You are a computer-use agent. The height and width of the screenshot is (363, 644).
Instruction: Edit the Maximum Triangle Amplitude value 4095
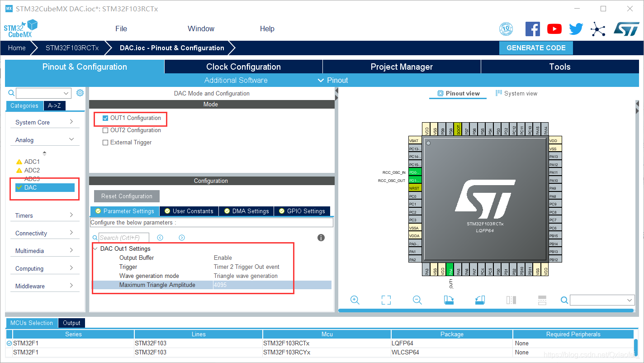[272, 285]
